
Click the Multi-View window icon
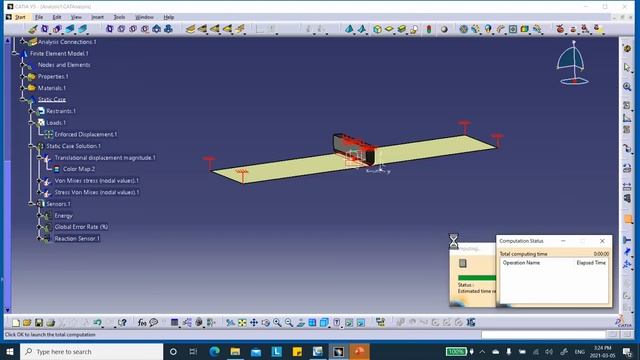pos(312,323)
